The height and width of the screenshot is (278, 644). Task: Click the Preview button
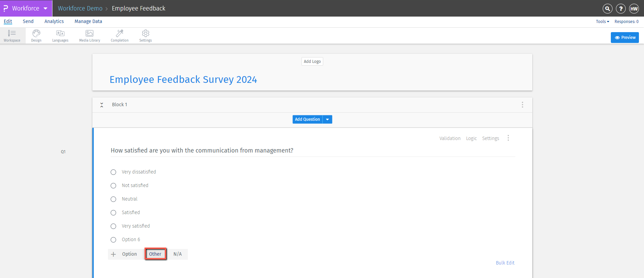click(625, 38)
